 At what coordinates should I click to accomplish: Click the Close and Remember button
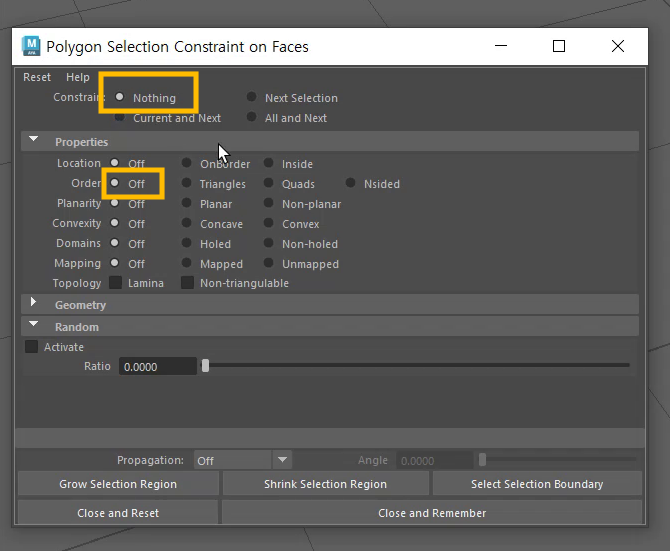point(432,513)
